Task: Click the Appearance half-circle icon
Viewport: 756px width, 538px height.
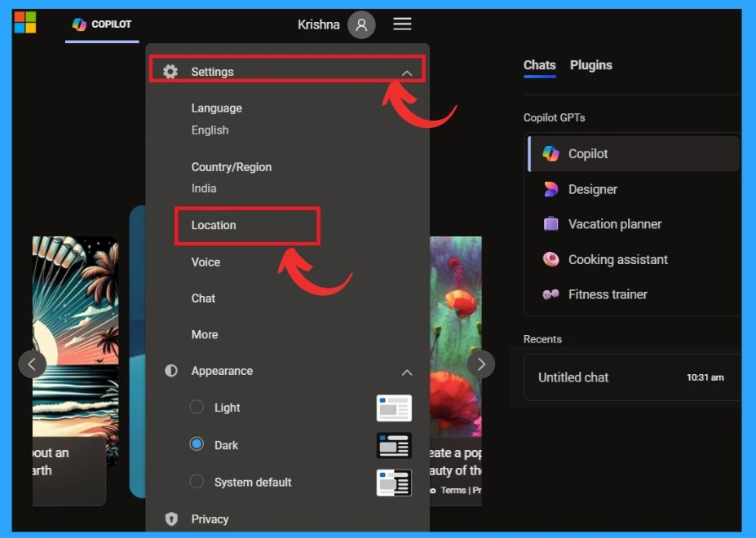Action: (x=171, y=371)
